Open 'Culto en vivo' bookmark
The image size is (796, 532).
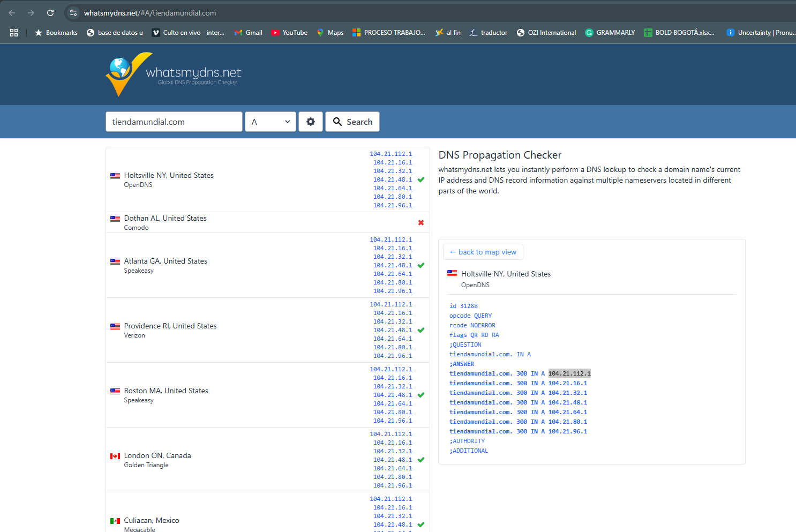[189, 33]
